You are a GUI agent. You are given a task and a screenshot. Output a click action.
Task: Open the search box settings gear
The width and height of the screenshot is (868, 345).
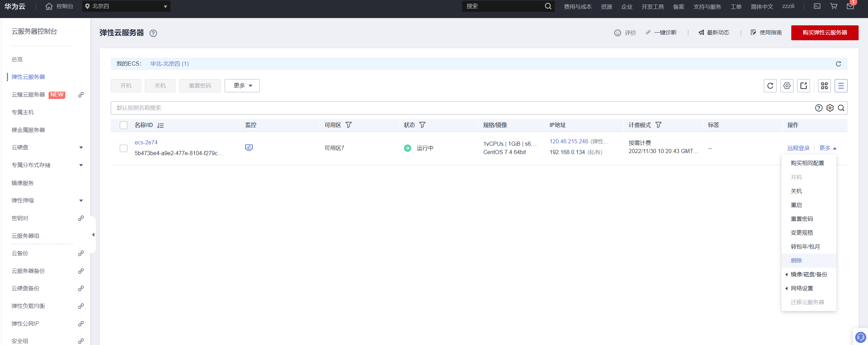830,108
